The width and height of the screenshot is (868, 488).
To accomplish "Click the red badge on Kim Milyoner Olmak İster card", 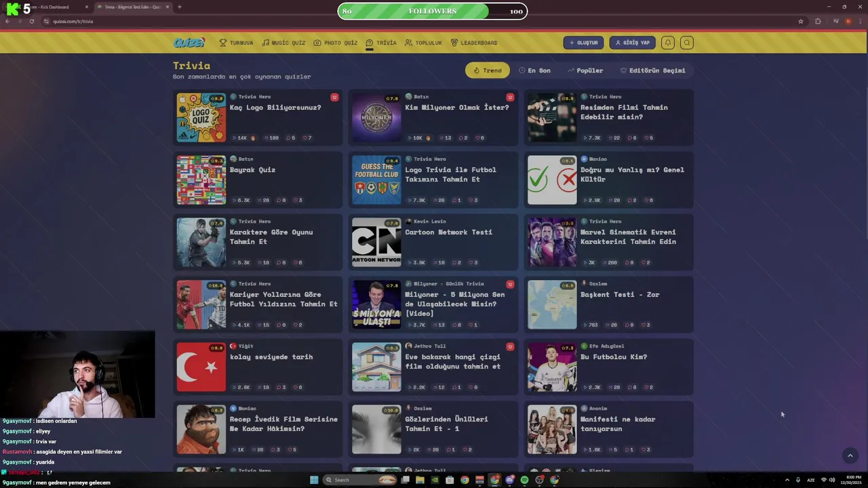I will coord(510,97).
